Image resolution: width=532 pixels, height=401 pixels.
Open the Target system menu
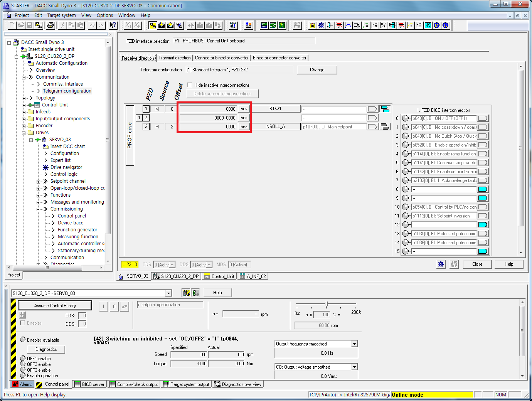pos(61,15)
